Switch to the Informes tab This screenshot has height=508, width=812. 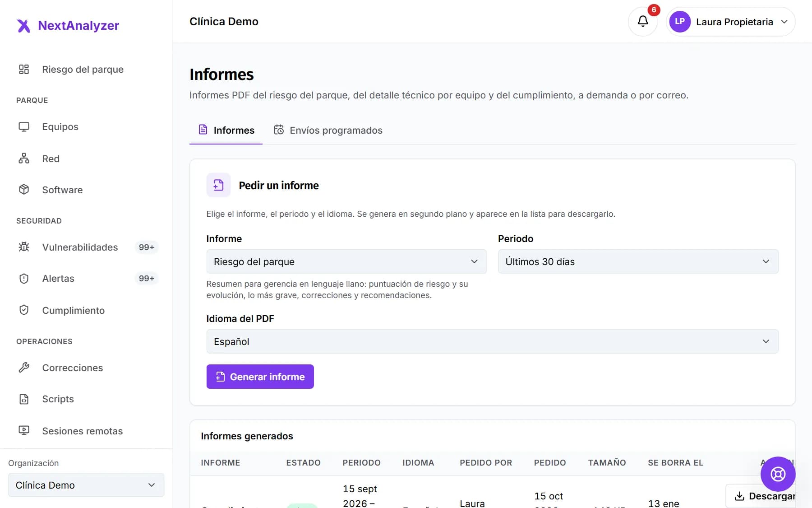[x=226, y=130]
